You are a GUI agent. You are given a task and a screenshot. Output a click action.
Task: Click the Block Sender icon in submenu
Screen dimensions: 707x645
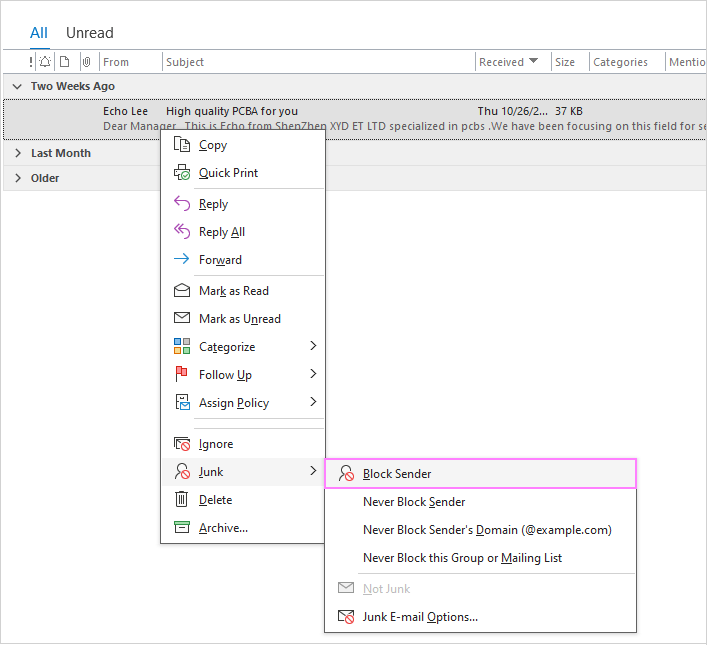pos(346,474)
